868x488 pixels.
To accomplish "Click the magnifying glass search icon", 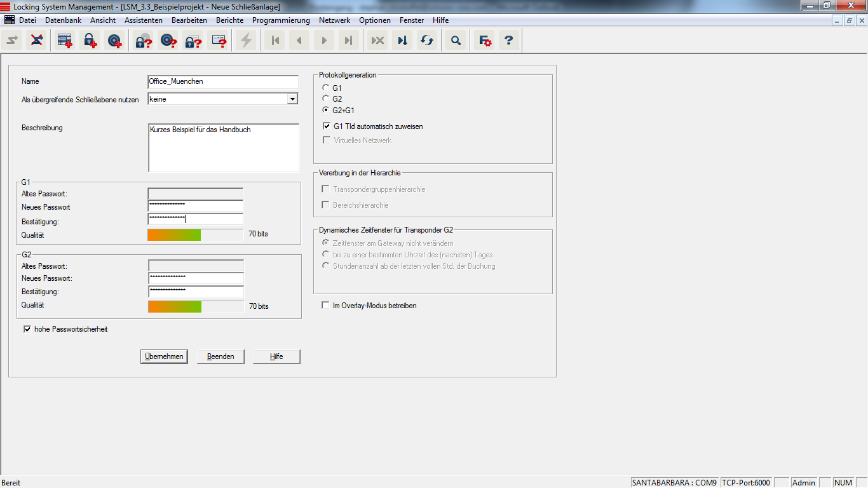I will tap(456, 41).
